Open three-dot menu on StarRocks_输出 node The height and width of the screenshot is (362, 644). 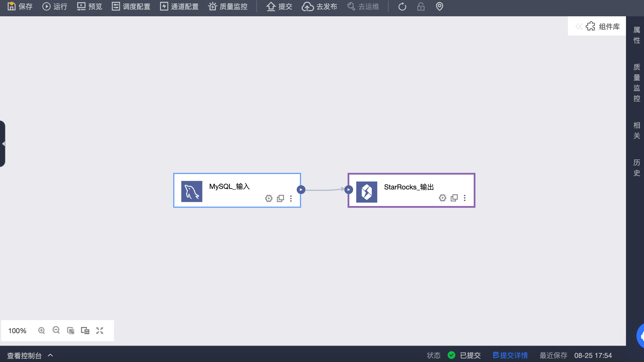pos(465,198)
